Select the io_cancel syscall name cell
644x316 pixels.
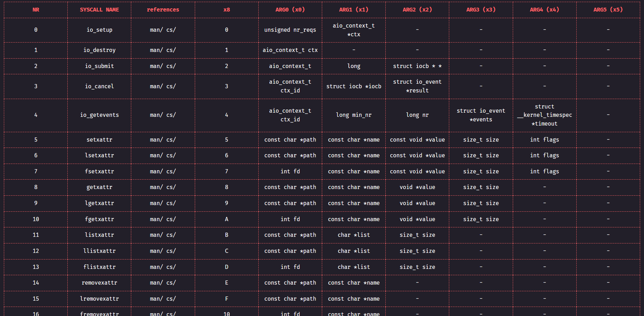[99, 86]
